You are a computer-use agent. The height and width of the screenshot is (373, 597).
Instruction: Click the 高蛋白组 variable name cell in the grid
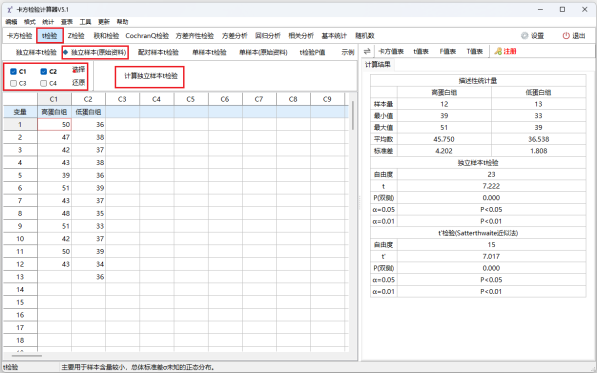click(x=54, y=112)
